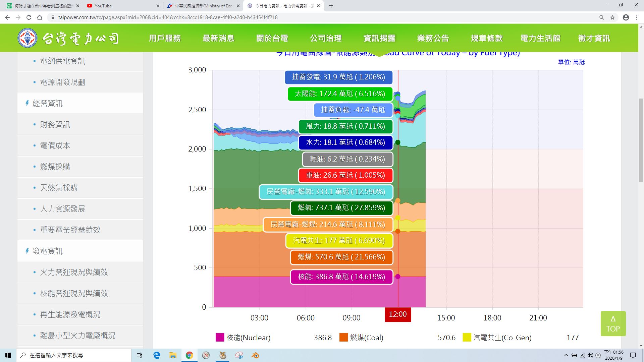Open the Windows notification center

pos(633,355)
